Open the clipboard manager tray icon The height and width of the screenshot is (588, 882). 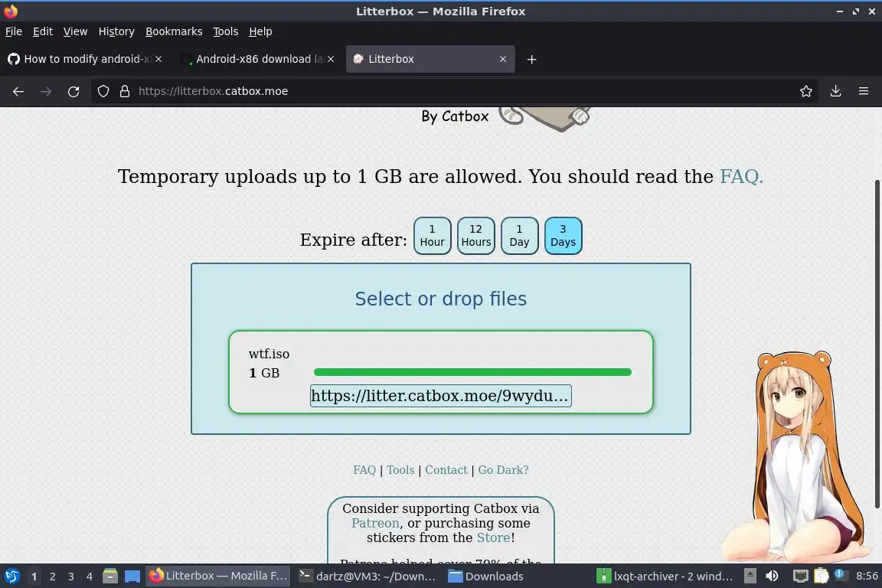[x=822, y=577]
